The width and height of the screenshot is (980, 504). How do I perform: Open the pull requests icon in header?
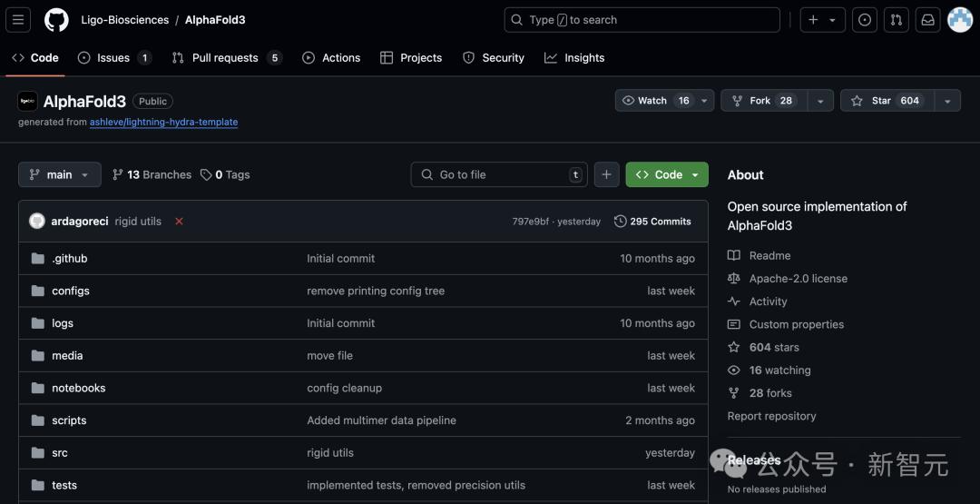tap(897, 20)
